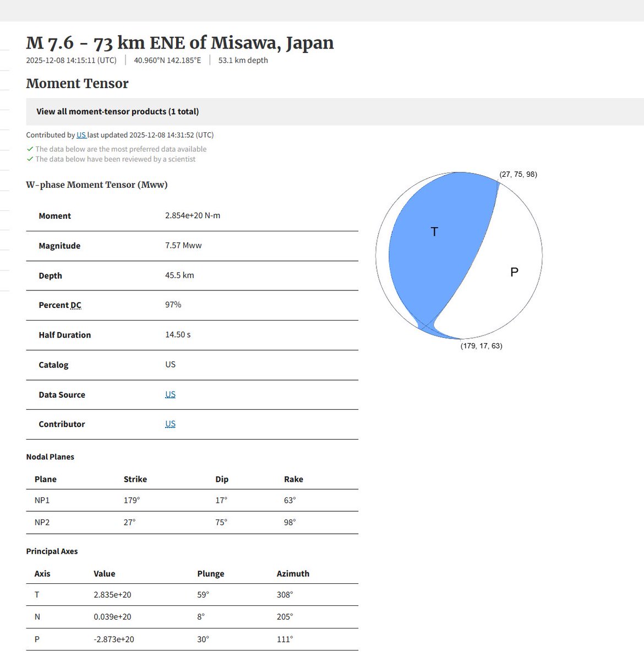Click the NP1 rake value '63°'
The width and height of the screenshot is (644, 661).
coord(290,500)
